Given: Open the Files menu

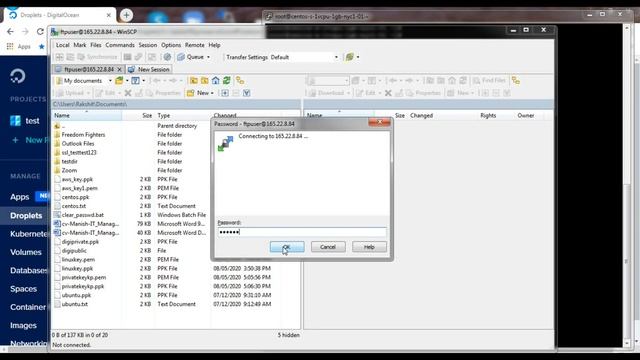Looking at the screenshot, I should tap(96, 45).
